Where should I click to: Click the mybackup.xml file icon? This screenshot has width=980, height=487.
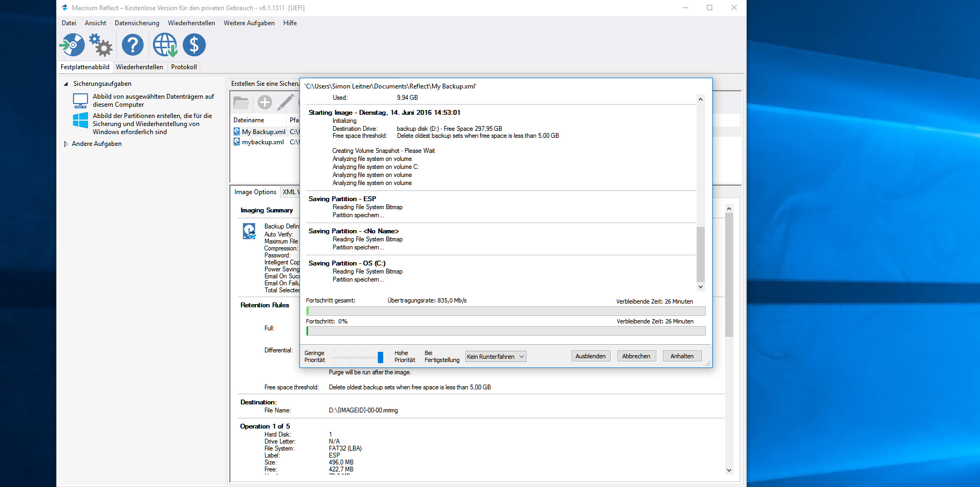[x=237, y=142]
